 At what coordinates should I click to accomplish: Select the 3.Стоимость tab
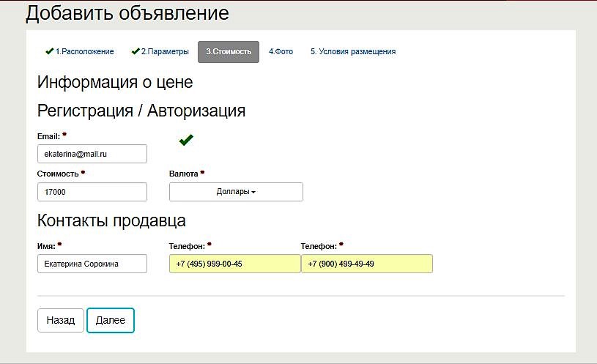(x=229, y=52)
